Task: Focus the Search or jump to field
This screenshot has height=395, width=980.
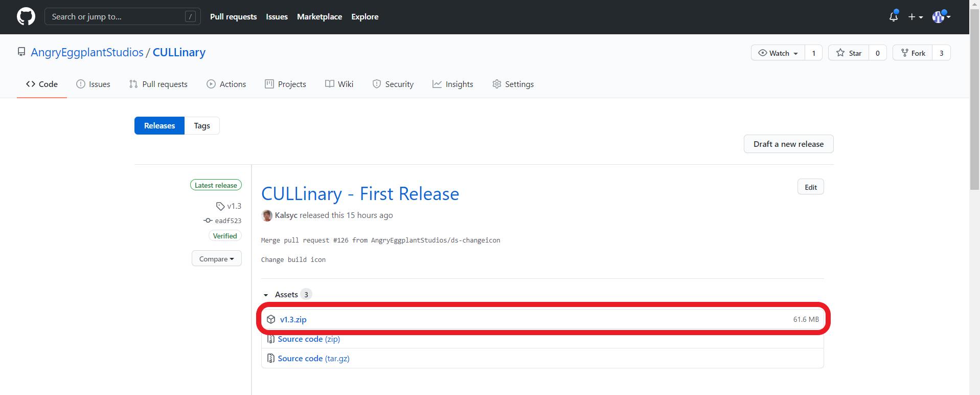Action: coord(123,16)
